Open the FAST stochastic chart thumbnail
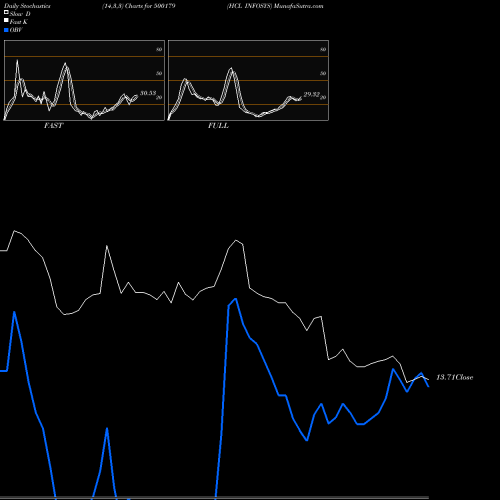The height and width of the screenshot is (500, 500). point(84,80)
